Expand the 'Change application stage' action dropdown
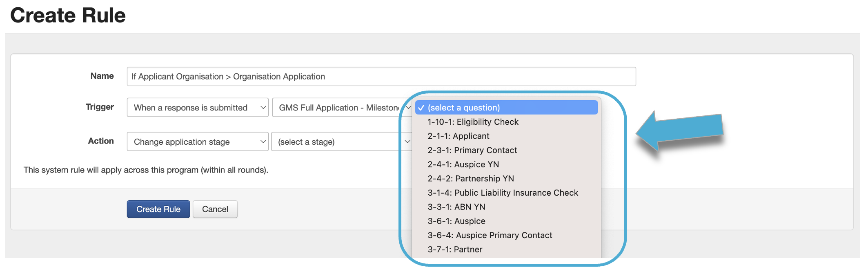The height and width of the screenshot is (274, 868). (x=198, y=142)
